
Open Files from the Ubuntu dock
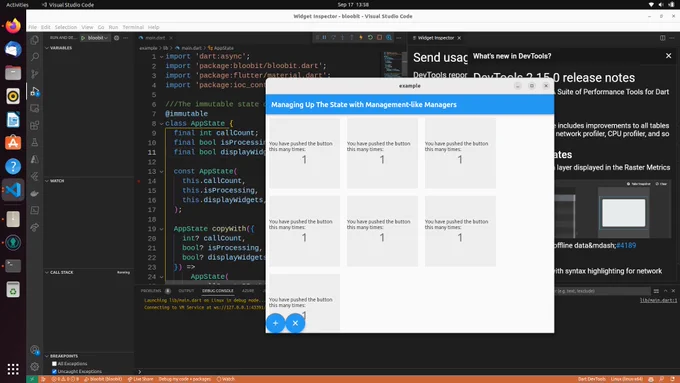pyautogui.click(x=13, y=73)
